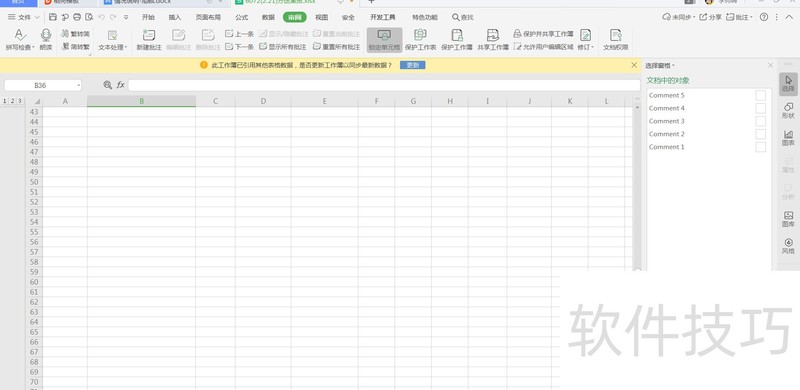Open the 未同步 sync status dropdown

[x=679, y=17]
